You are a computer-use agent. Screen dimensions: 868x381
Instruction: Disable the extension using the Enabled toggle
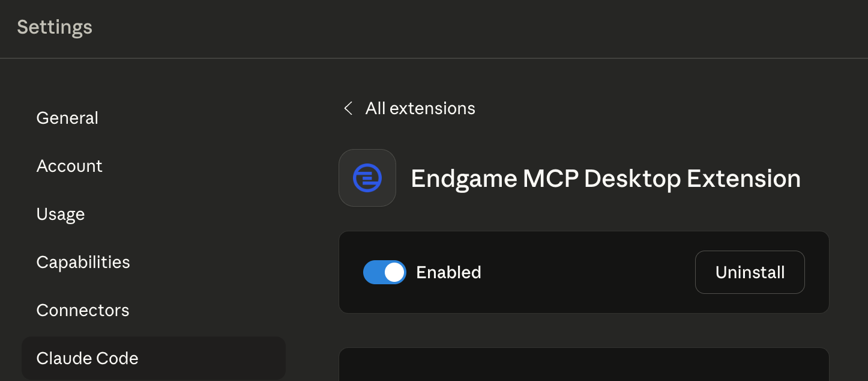385,272
